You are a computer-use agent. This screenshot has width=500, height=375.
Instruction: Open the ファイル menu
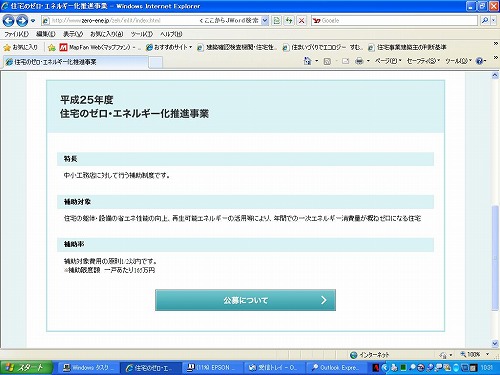[x=16, y=34]
